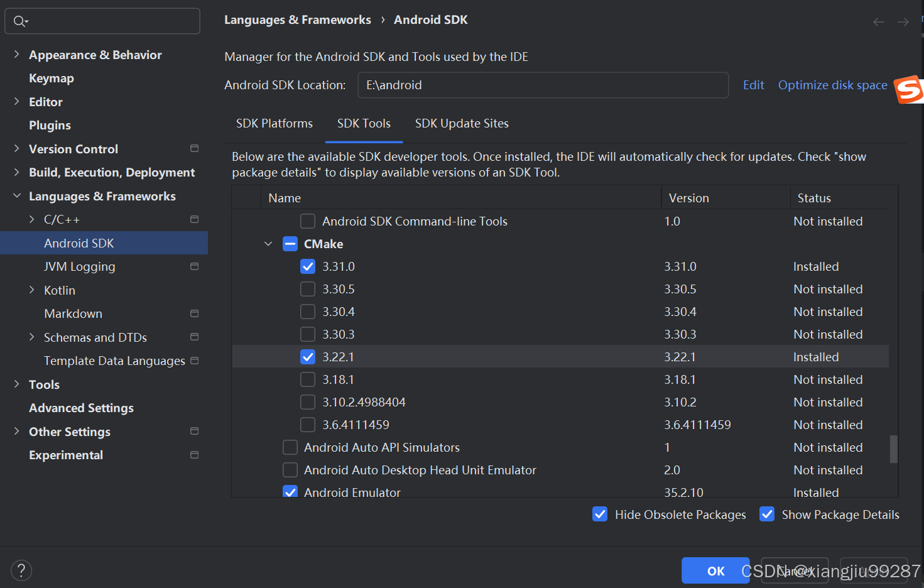Open Advanced Settings page
The height and width of the screenshot is (588, 924).
81,408
